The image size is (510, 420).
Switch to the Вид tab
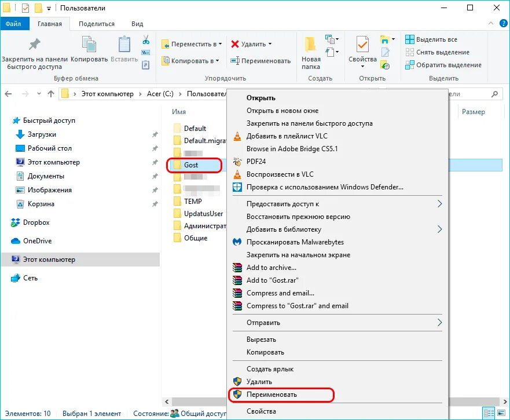[x=137, y=24]
